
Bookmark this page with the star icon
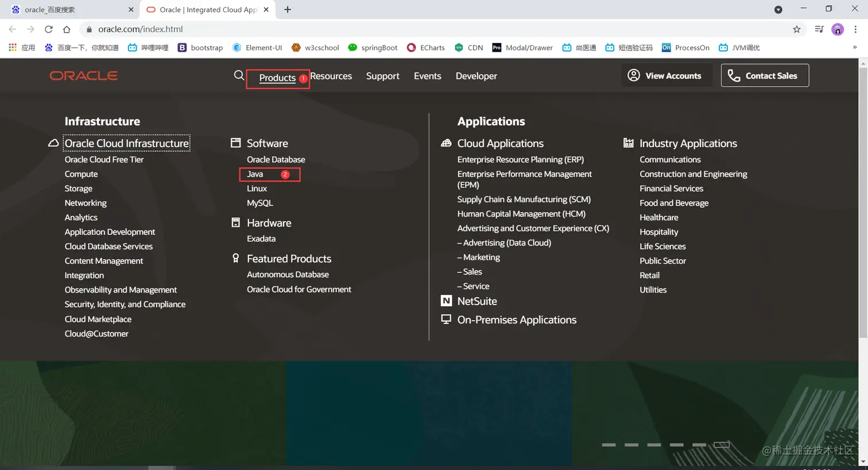click(797, 29)
